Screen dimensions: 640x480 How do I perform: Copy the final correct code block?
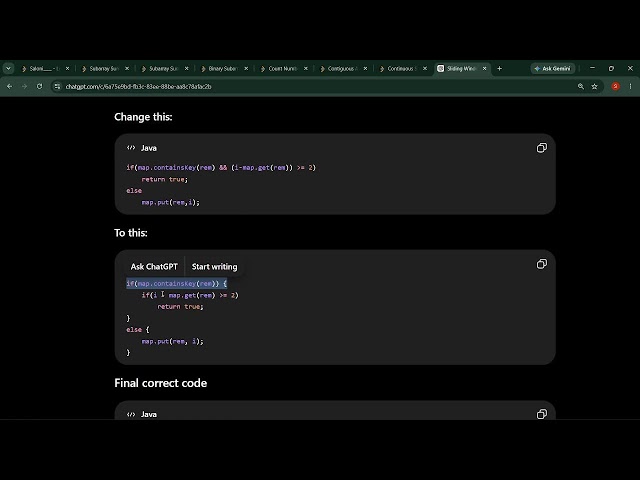coord(542,414)
